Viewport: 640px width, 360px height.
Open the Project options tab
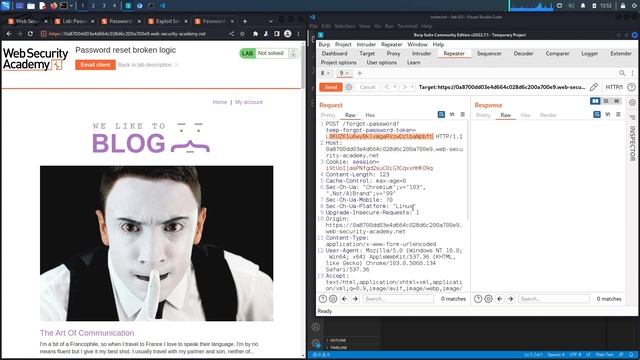(338, 62)
